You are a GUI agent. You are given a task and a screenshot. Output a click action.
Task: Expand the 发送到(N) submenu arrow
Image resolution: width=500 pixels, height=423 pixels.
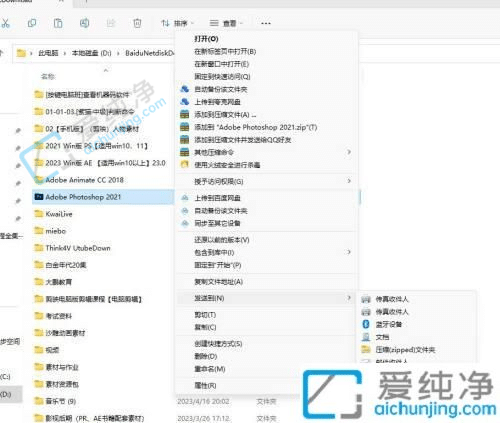coord(349,298)
